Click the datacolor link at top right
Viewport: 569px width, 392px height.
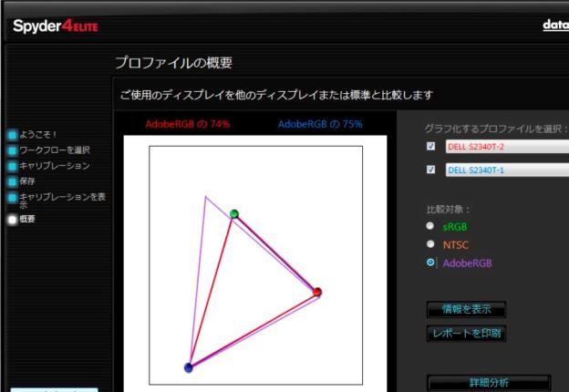(555, 25)
